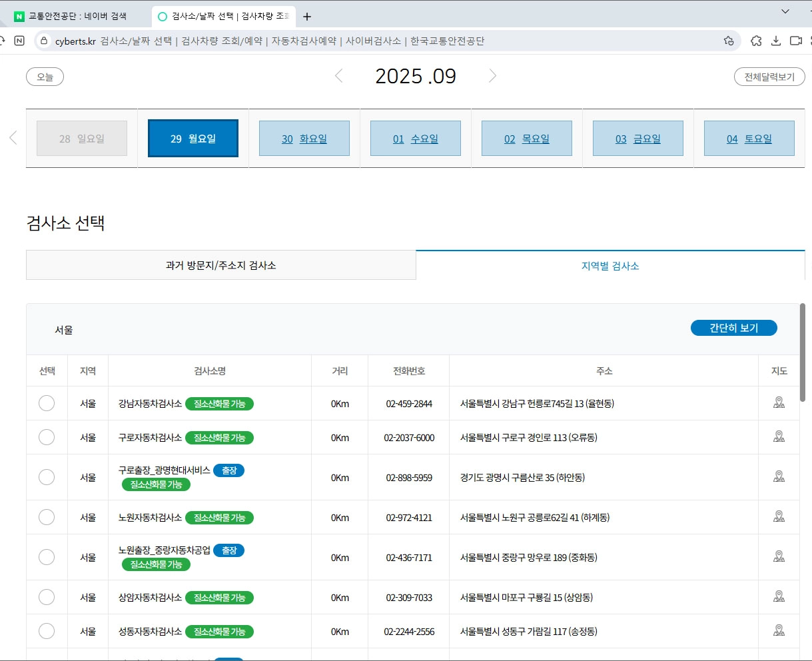
Task: Open map for 상암자동차검사소
Action: tap(779, 597)
